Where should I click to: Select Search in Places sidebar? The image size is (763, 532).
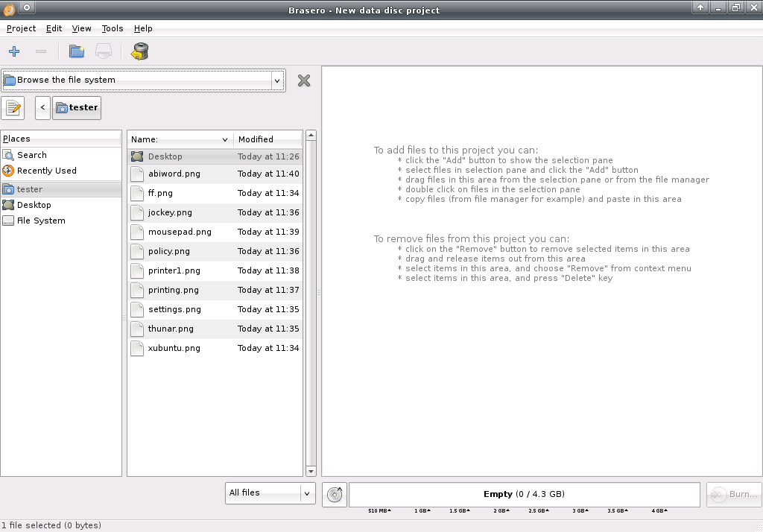point(61,155)
